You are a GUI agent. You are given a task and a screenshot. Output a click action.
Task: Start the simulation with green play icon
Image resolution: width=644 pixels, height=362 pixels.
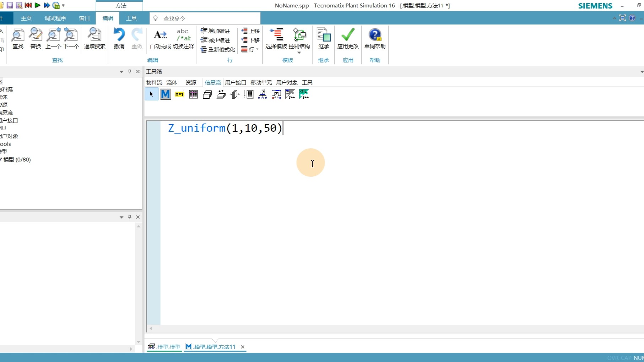tap(37, 5)
